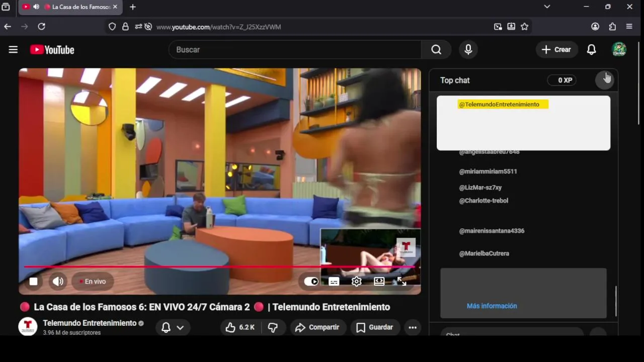The image size is (644, 362).
Task: Click the page vertical scrollbar
Action: [x=639, y=83]
